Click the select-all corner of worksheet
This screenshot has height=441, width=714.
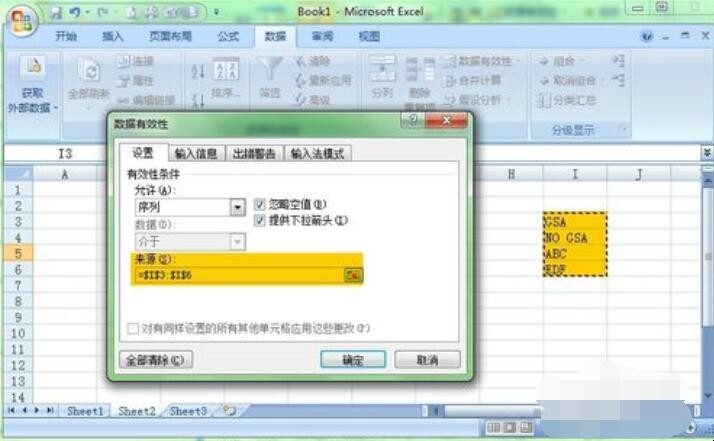coord(19,174)
